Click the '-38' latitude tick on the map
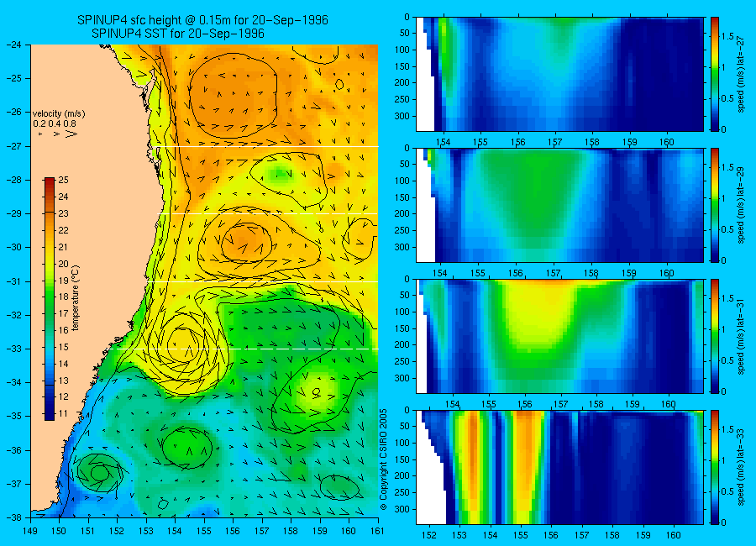 pyautogui.click(x=14, y=517)
